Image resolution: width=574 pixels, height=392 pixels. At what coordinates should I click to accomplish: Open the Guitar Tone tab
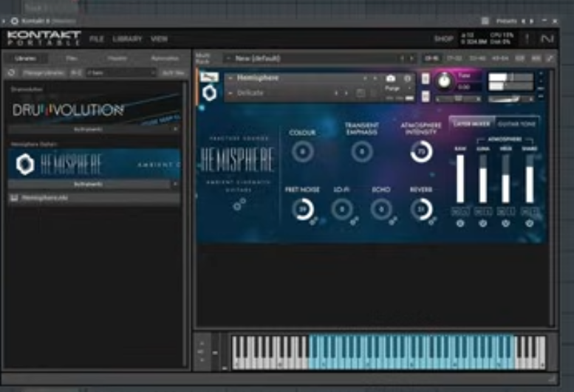click(x=516, y=123)
